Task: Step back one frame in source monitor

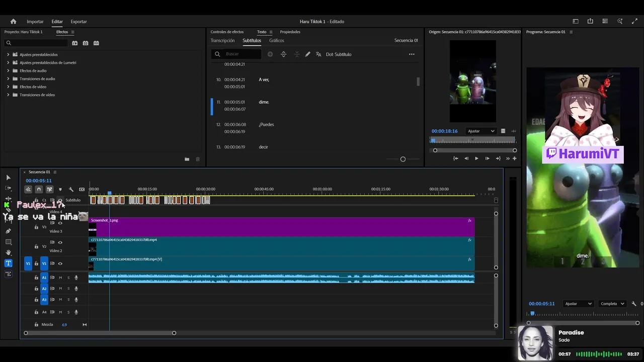Action: [466, 158]
